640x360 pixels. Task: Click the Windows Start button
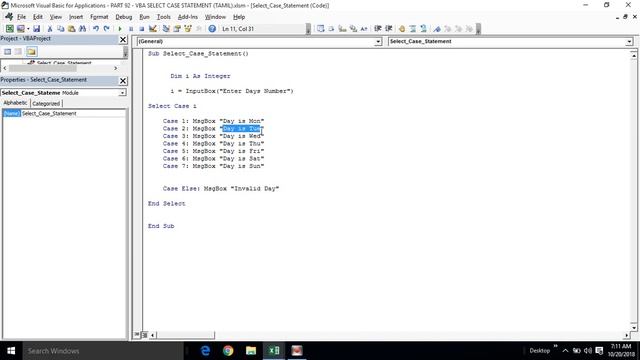click(x=11, y=351)
